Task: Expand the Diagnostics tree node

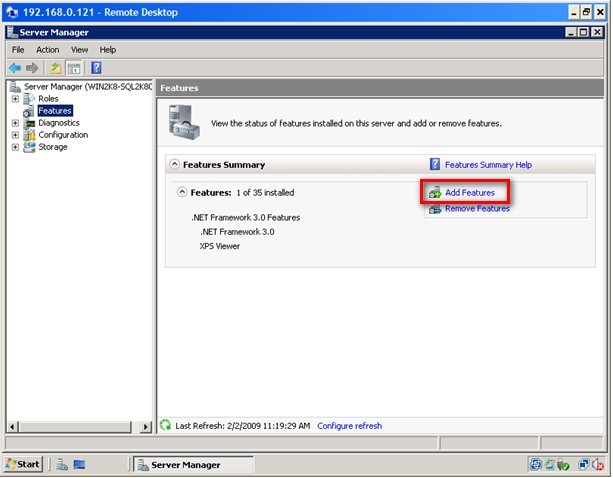Action: (x=15, y=123)
